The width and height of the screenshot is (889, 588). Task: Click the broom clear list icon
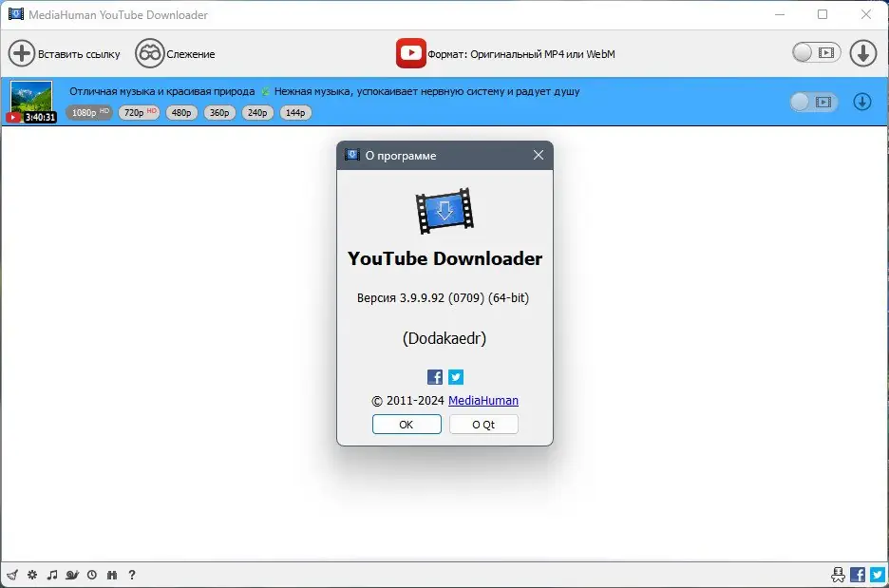(x=12, y=575)
